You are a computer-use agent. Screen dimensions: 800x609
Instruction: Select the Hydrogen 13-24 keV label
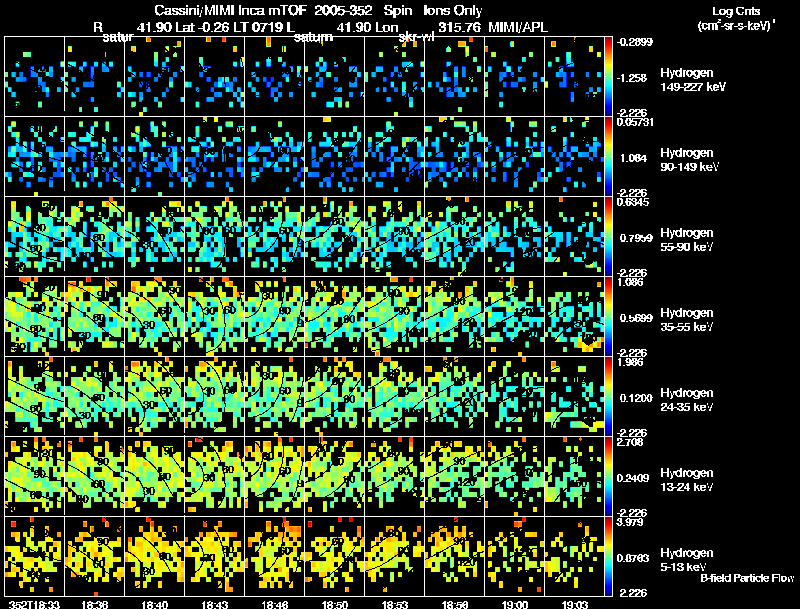(x=687, y=480)
